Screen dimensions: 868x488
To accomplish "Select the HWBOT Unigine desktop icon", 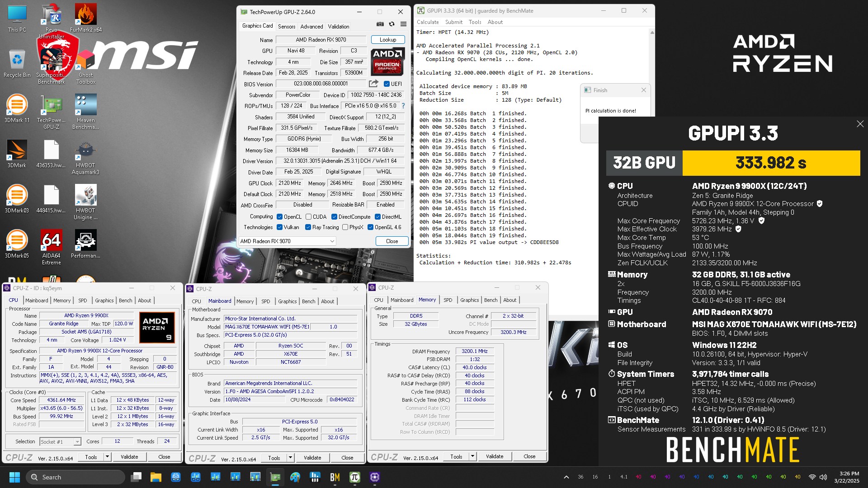I will coord(85,202).
